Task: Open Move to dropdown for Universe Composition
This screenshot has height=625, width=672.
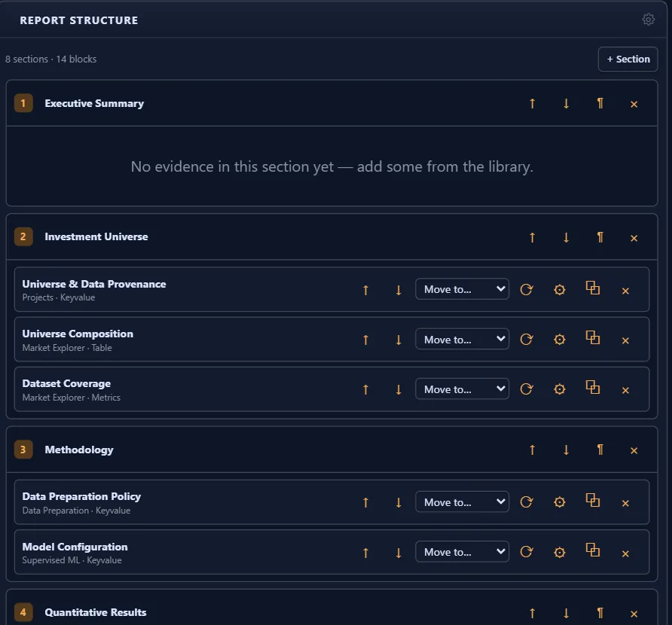Action: tap(462, 339)
